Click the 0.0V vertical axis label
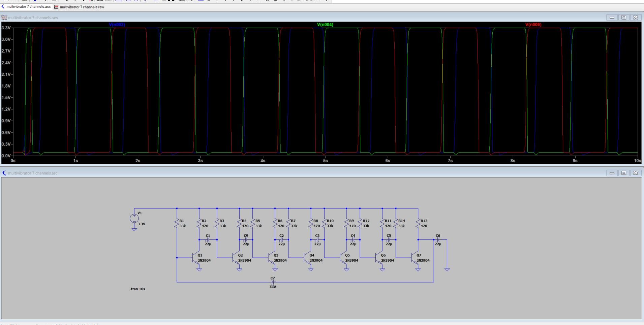The width and height of the screenshot is (644, 325). pyautogui.click(x=6, y=156)
